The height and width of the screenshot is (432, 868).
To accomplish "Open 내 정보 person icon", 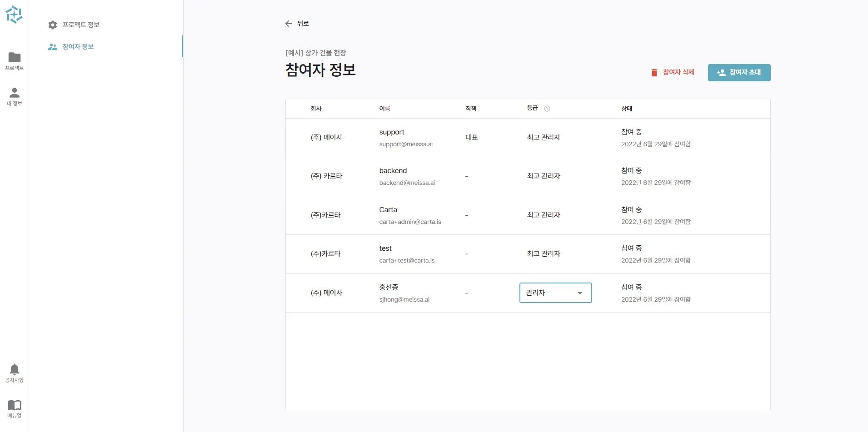I will (15, 93).
